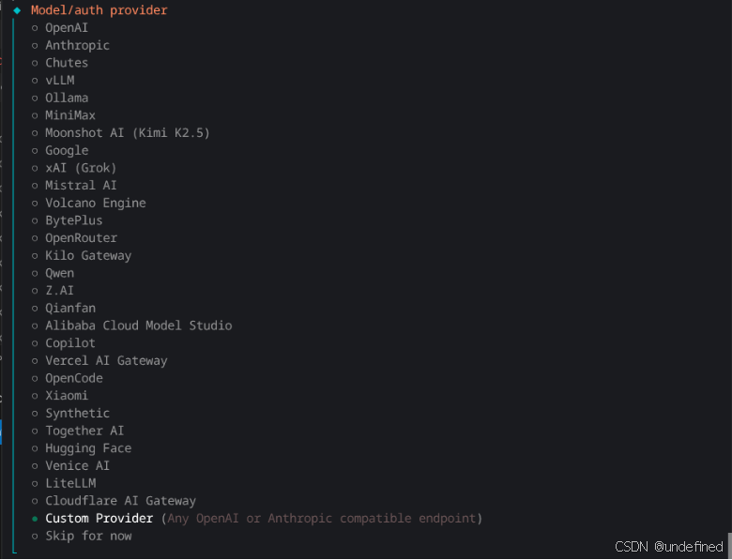Viewport: 732px width, 560px height.
Task: Select Google as model provider
Action: tap(60, 150)
